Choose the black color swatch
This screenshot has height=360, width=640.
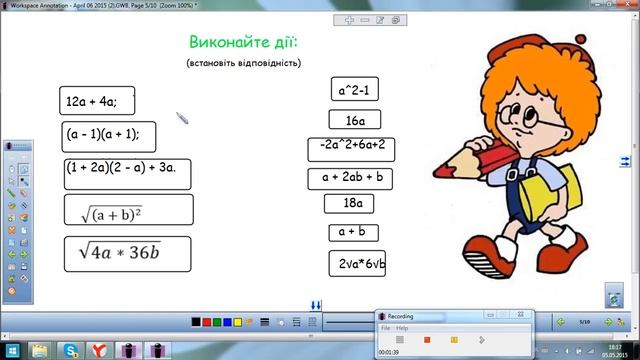click(x=196, y=322)
